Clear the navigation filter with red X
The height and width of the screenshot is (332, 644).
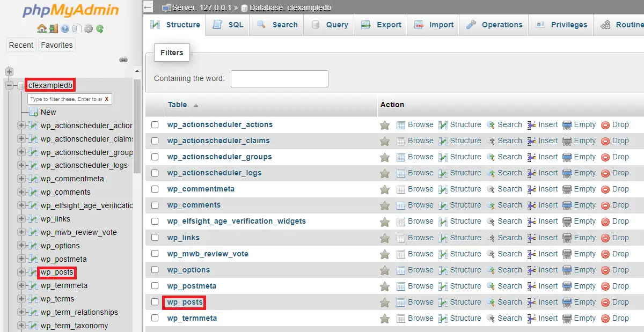coord(107,99)
